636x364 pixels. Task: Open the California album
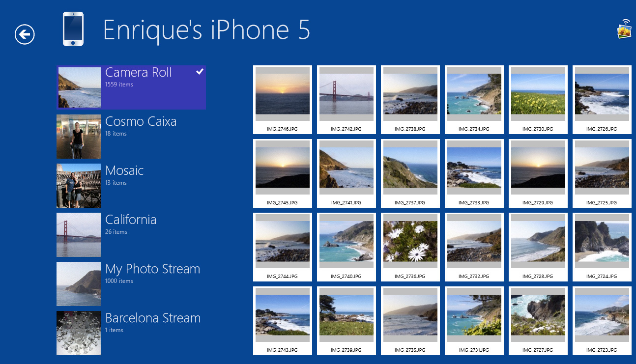(131, 235)
